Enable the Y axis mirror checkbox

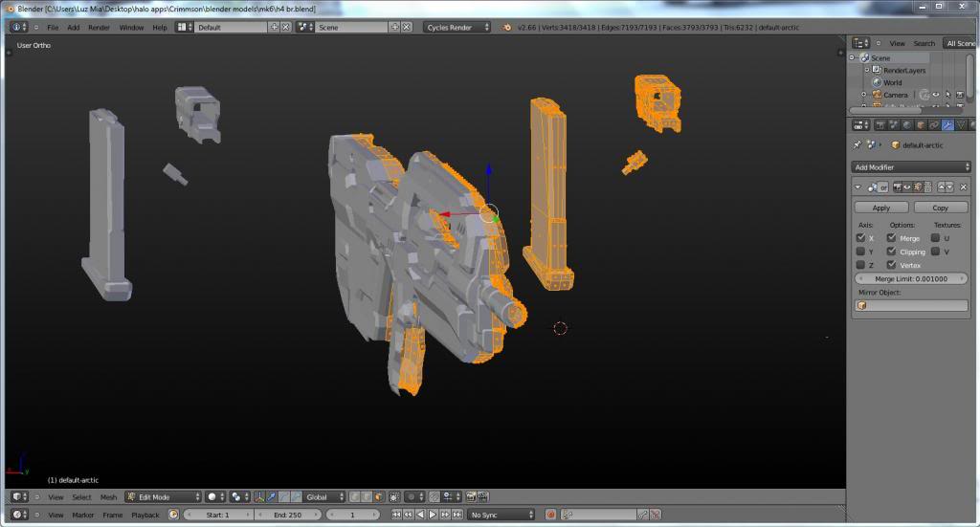point(860,251)
